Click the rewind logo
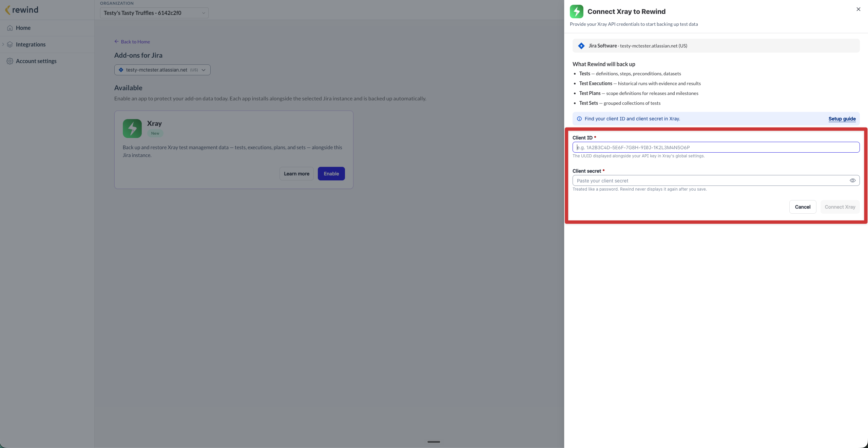This screenshot has width=868, height=448. (x=22, y=10)
